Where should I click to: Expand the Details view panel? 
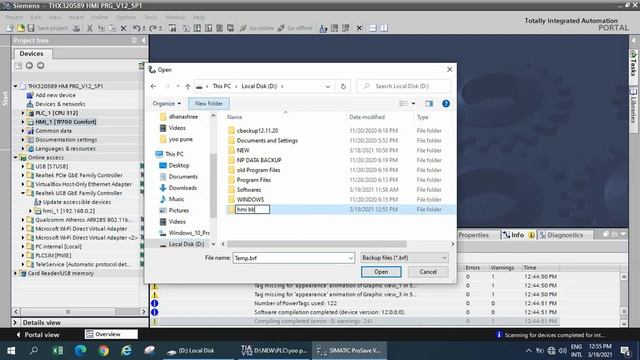click(x=16, y=322)
